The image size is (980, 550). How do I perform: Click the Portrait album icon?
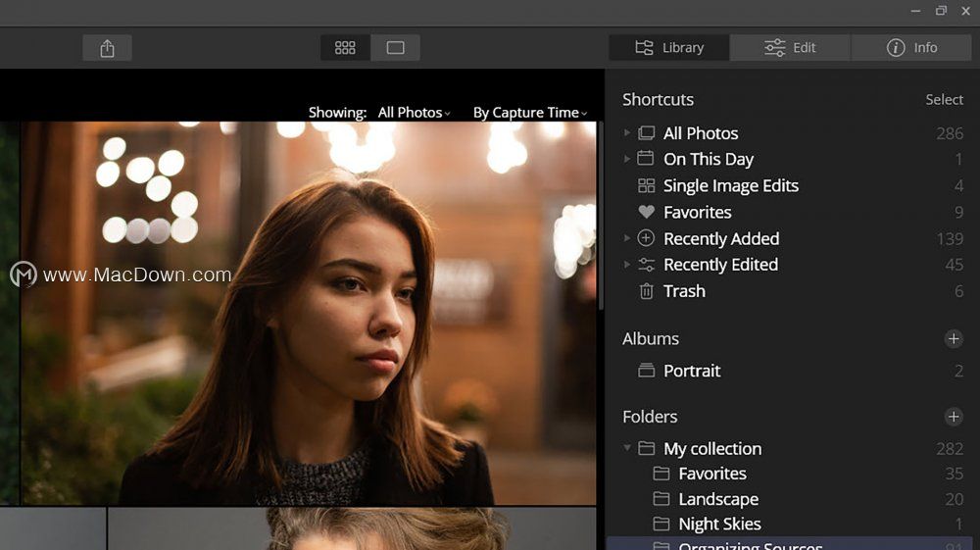(x=646, y=371)
